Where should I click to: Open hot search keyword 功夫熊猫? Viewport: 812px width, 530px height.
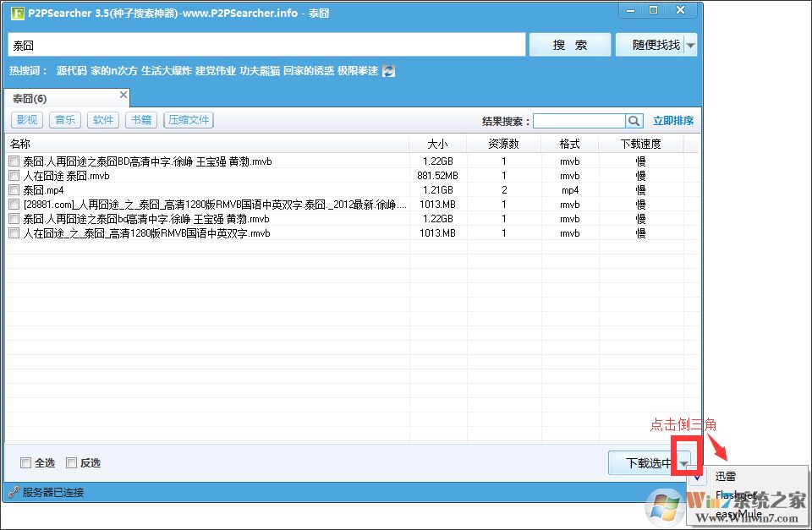[x=260, y=71]
